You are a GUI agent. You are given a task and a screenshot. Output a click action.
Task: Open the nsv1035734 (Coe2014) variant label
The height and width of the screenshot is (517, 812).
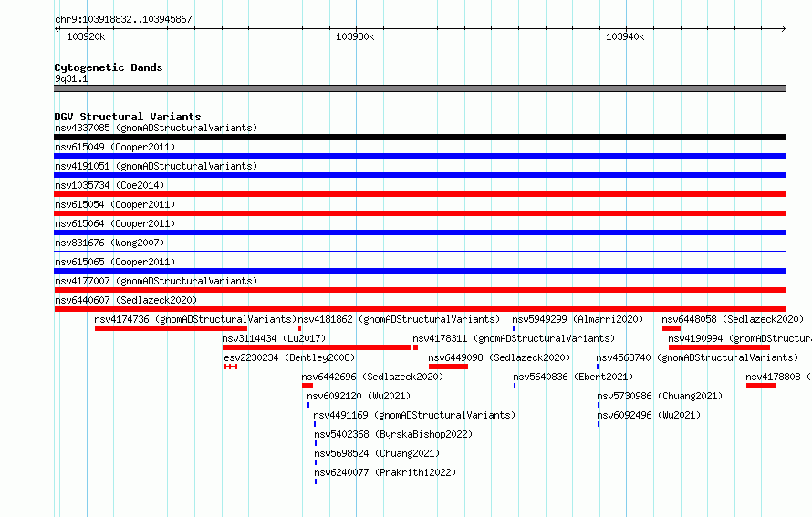(109, 185)
